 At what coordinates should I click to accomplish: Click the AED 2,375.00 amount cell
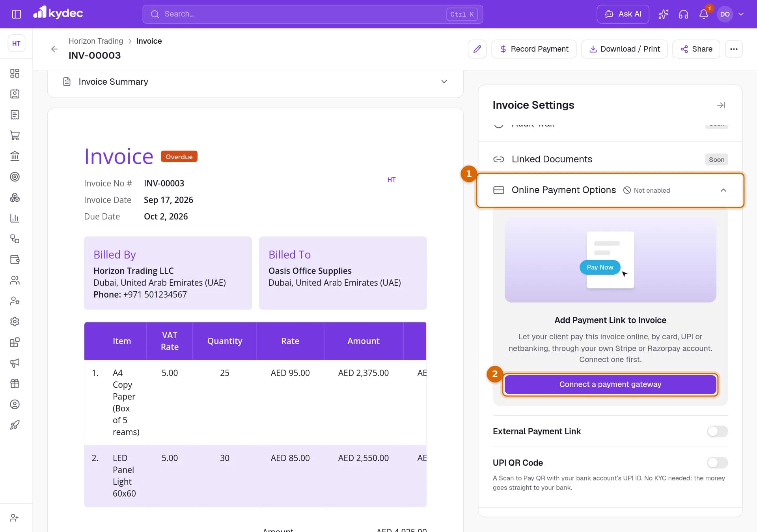pos(363,373)
